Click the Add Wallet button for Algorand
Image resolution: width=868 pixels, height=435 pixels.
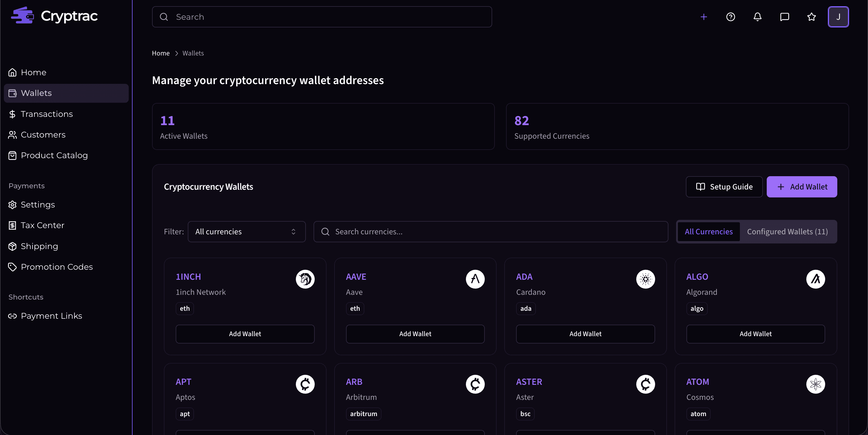756,334
